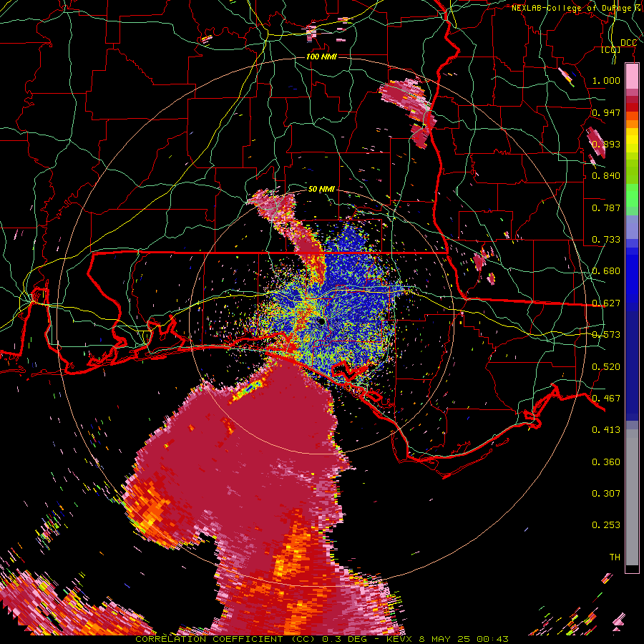Select the 0.893 scale value
This screenshot has height=644, width=644.
606,144
